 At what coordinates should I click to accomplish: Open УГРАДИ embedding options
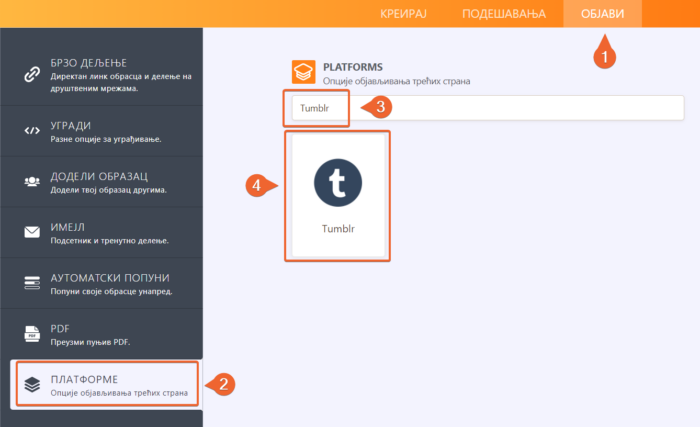tap(101, 131)
